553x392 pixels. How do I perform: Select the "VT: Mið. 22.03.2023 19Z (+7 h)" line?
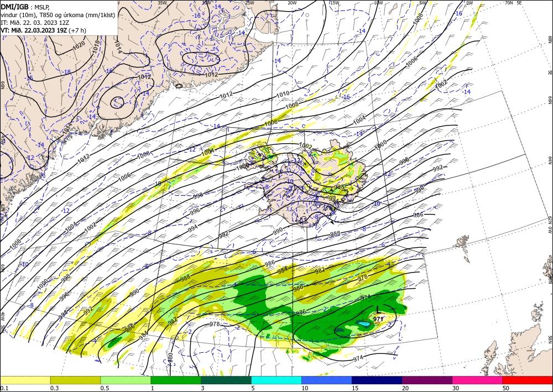43,30
